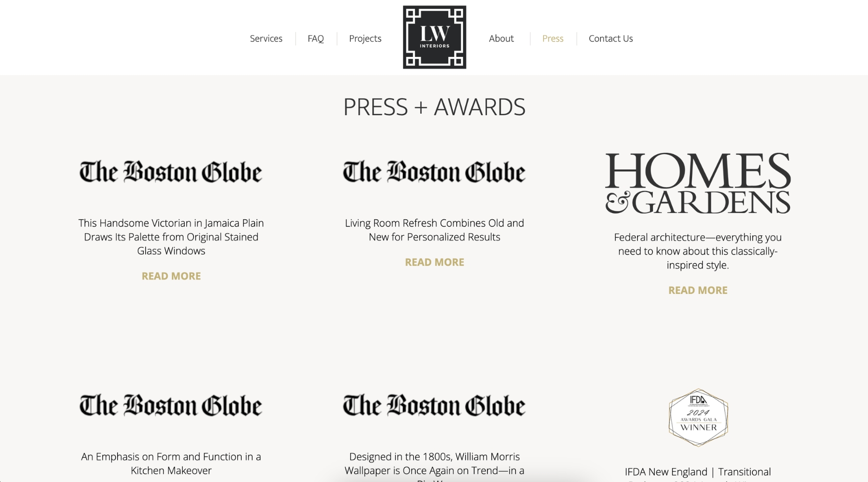Image resolution: width=868 pixels, height=482 pixels.
Task: Open the Projects page
Action: coord(365,39)
